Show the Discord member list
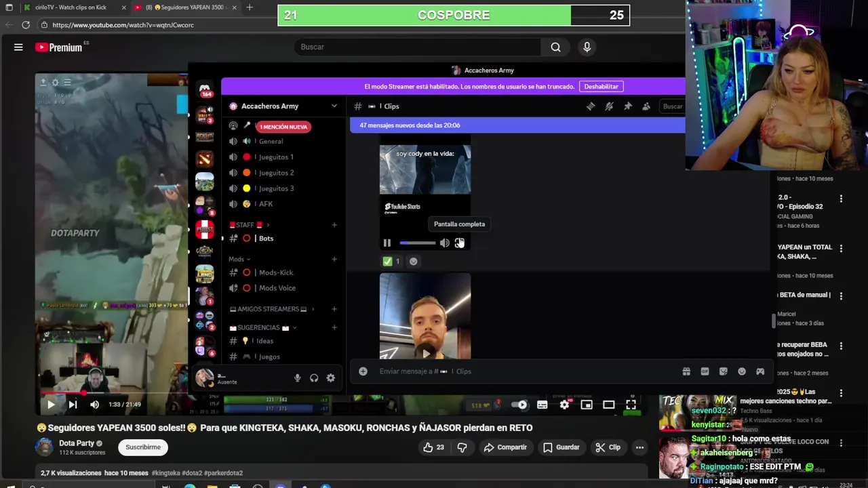Screen dimensions: 868x488 click(646, 106)
